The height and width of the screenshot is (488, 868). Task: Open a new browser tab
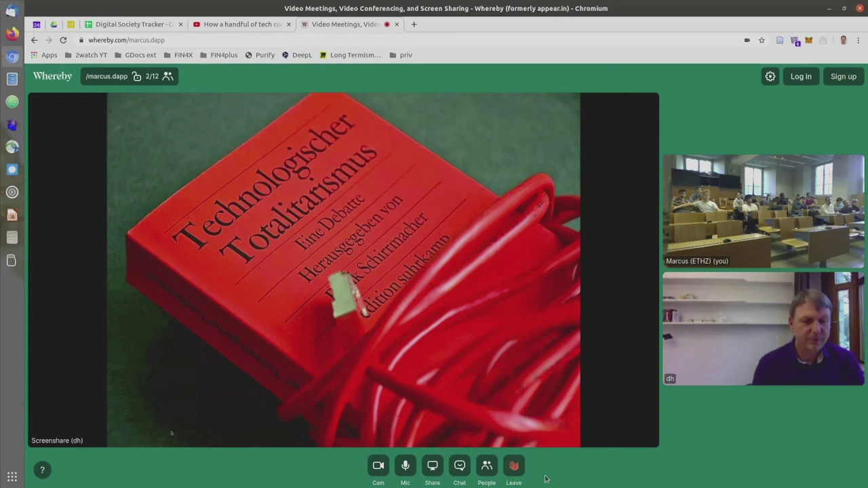point(414,24)
